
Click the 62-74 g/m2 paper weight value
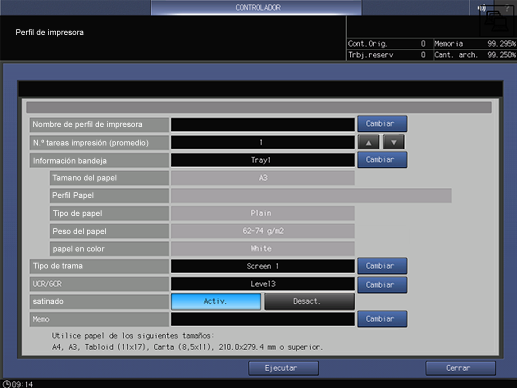[263, 231]
